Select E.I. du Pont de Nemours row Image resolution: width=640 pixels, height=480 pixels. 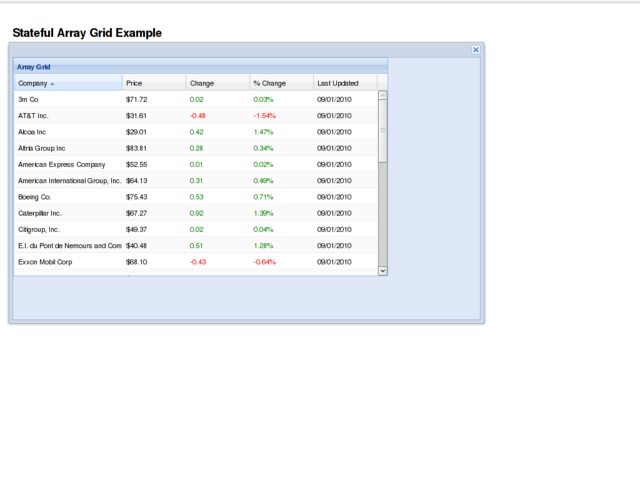[196, 246]
